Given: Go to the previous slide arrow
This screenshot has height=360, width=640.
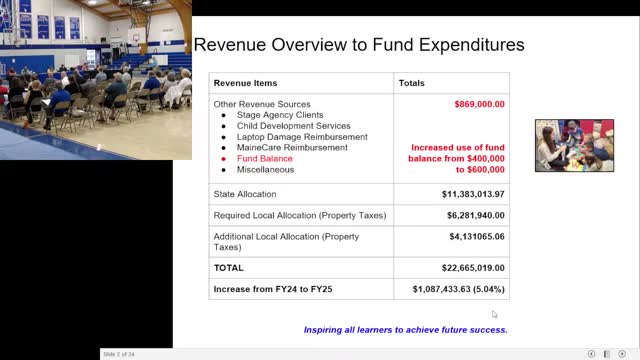Looking at the screenshot, I should click(x=591, y=354).
